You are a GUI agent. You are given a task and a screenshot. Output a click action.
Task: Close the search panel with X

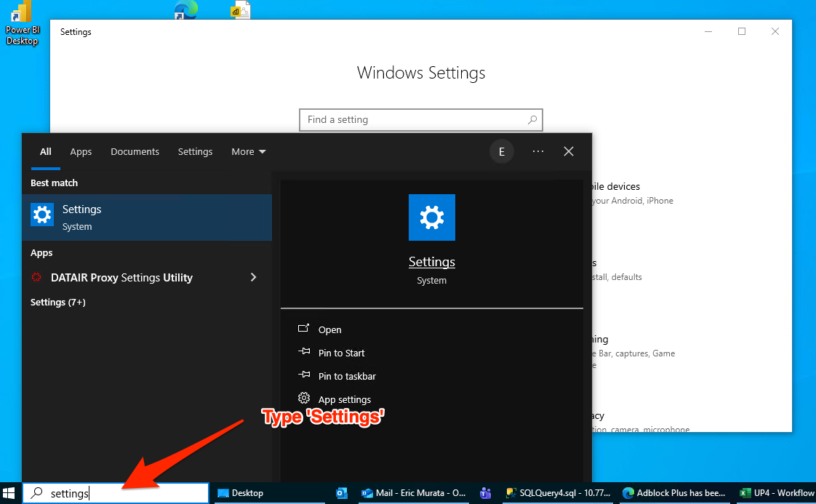569,151
